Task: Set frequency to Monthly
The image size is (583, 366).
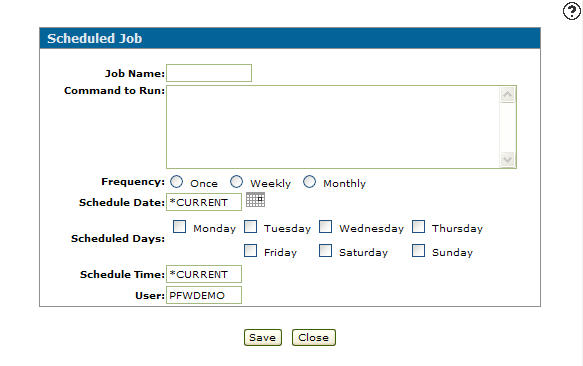Action: pyautogui.click(x=309, y=182)
